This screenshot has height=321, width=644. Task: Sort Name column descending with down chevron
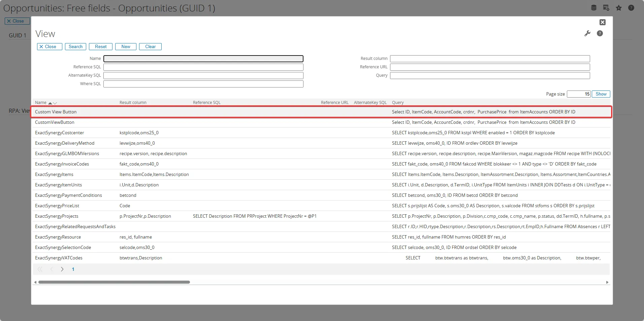[55, 103]
